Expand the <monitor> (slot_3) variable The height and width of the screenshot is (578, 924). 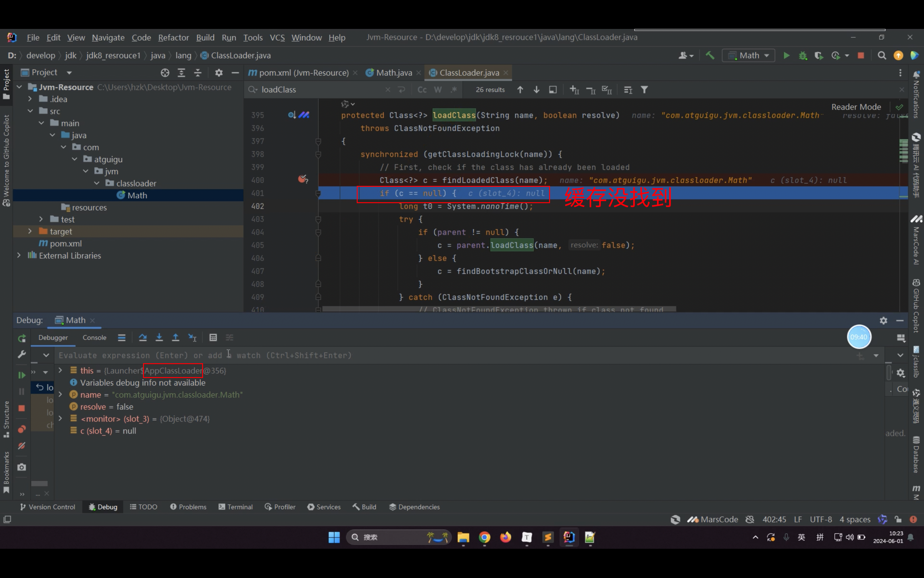(x=60, y=418)
